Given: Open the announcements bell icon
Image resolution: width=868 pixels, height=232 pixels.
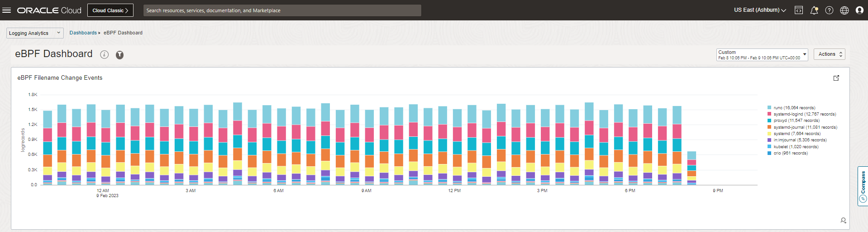Looking at the screenshot, I should coord(814,10).
